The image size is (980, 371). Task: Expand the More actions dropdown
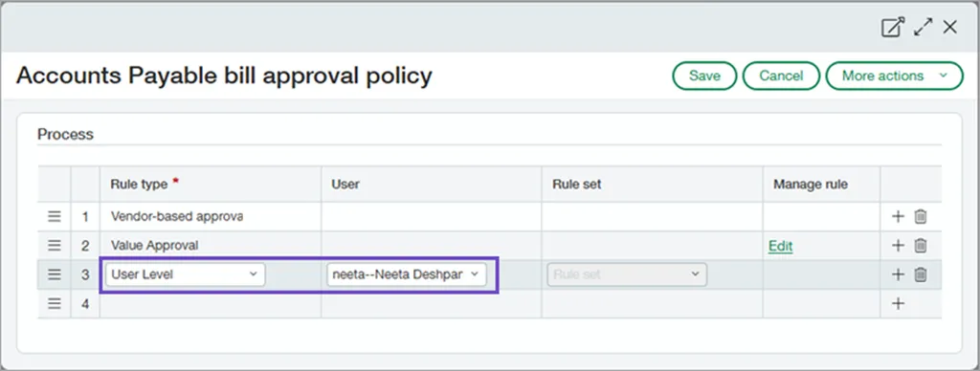tap(895, 76)
